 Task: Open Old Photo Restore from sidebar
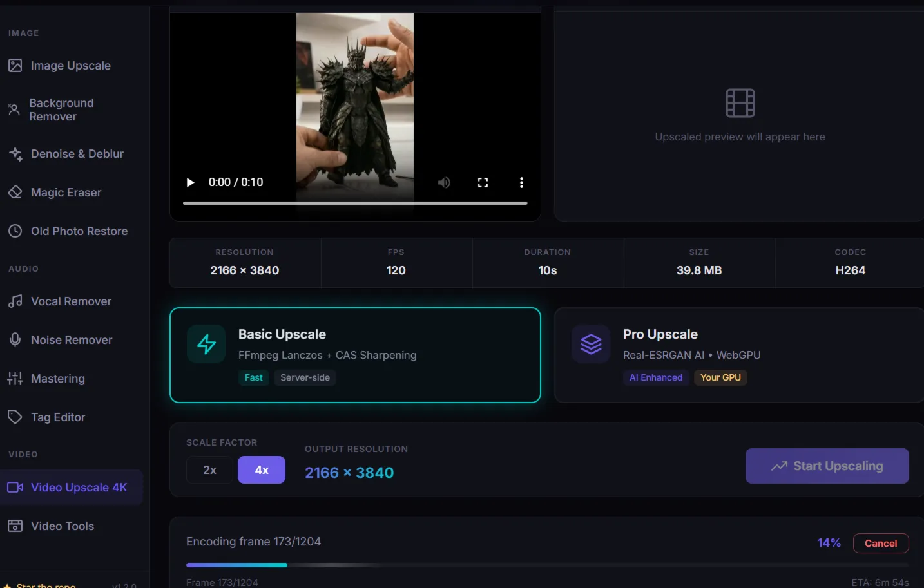point(71,231)
